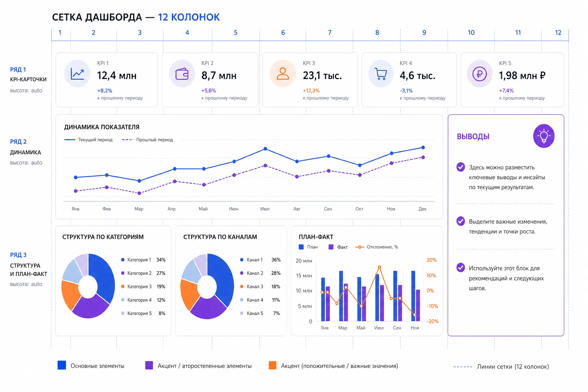Click the 'Канал 1' legend dot

[x=242, y=260]
